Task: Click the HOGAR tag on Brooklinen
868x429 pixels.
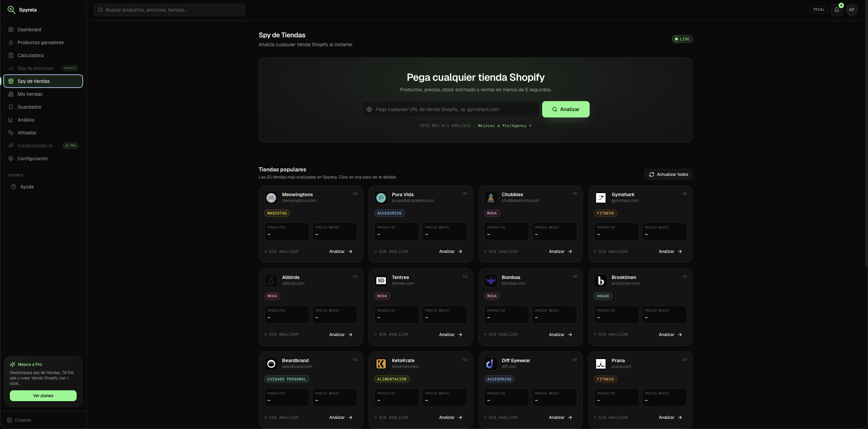Action: point(603,296)
